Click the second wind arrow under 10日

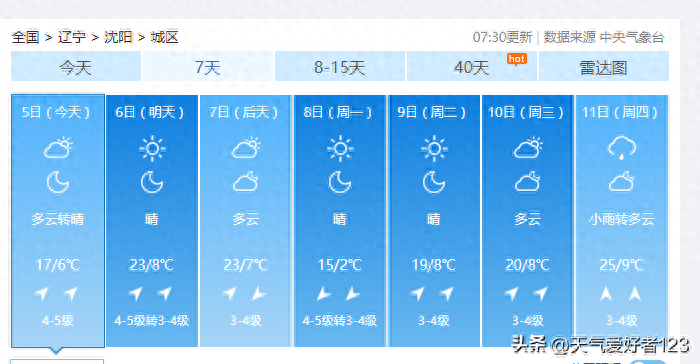click(541, 293)
